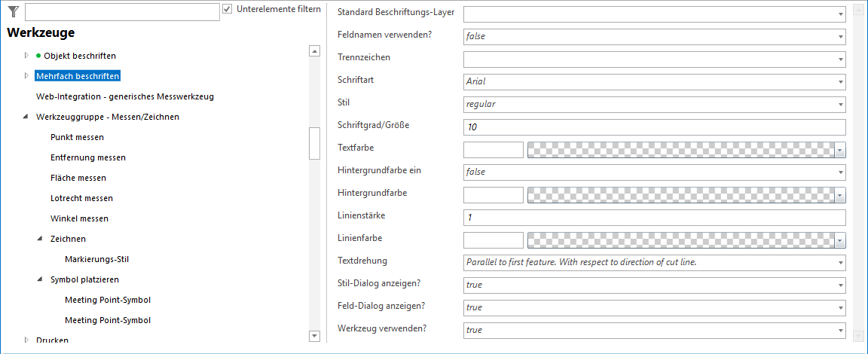Select Winkel messen in tree
Screen dimensions: 868x354
pyautogui.click(x=79, y=218)
